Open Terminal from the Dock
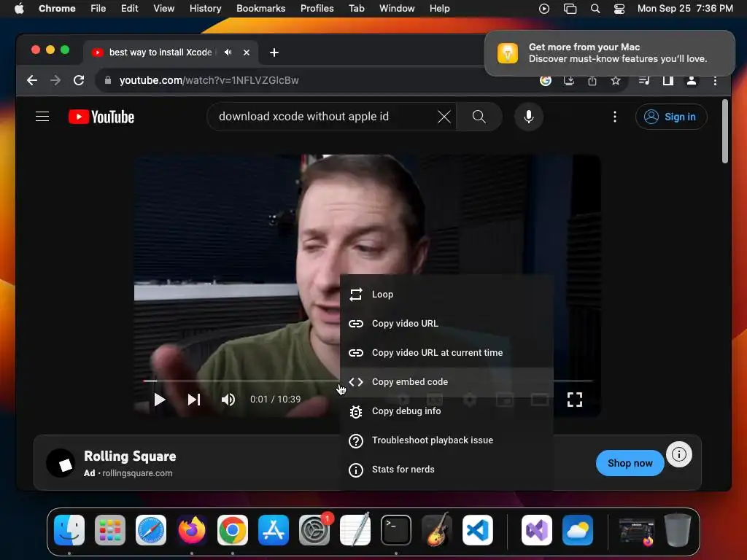This screenshot has height=560, width=747. 396,530
